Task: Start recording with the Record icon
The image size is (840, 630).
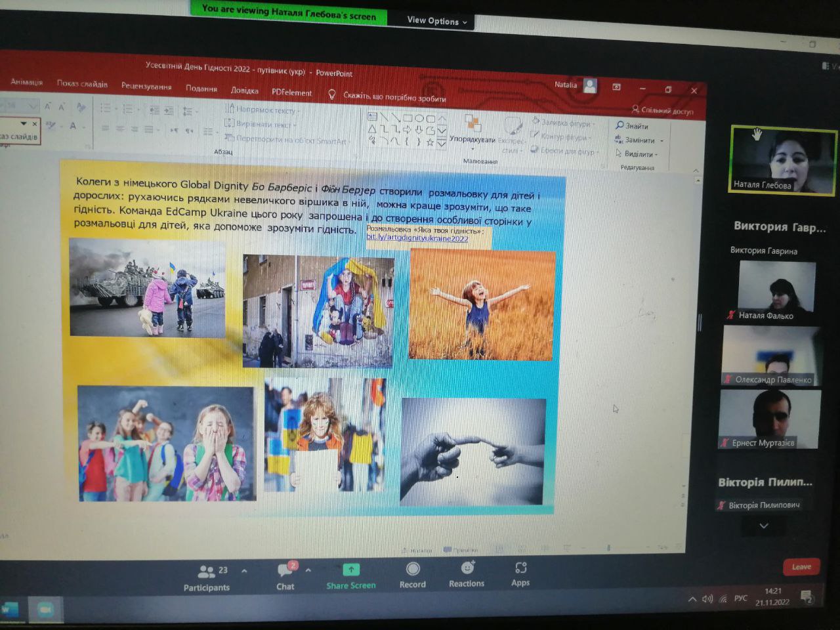Action: 413,569
